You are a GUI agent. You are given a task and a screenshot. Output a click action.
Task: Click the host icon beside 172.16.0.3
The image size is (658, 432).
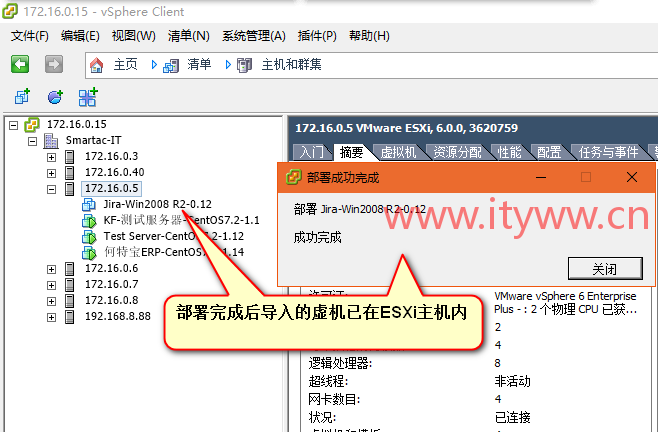point(70,157)
